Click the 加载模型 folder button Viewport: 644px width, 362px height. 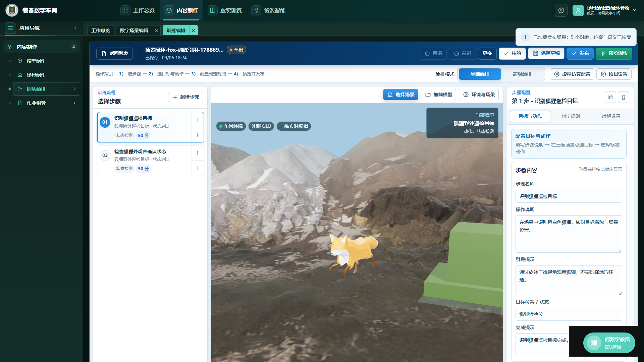[438, 95]
